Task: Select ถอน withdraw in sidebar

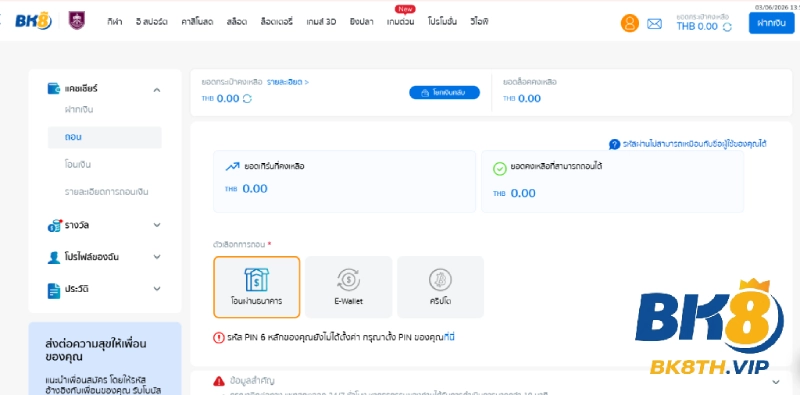Action: point(105,137)
